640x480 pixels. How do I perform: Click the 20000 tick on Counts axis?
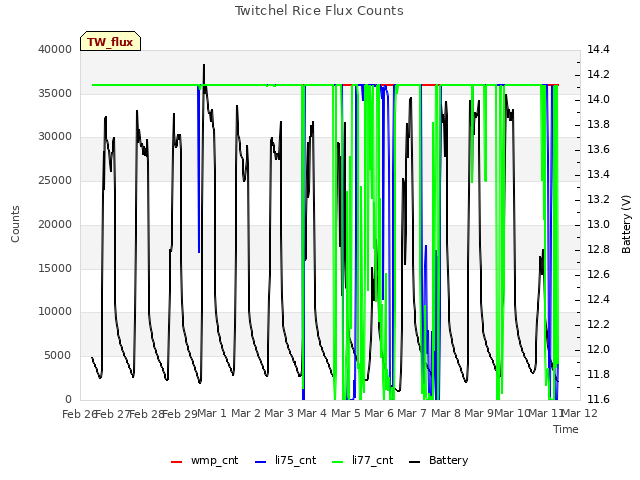(55, 224)
